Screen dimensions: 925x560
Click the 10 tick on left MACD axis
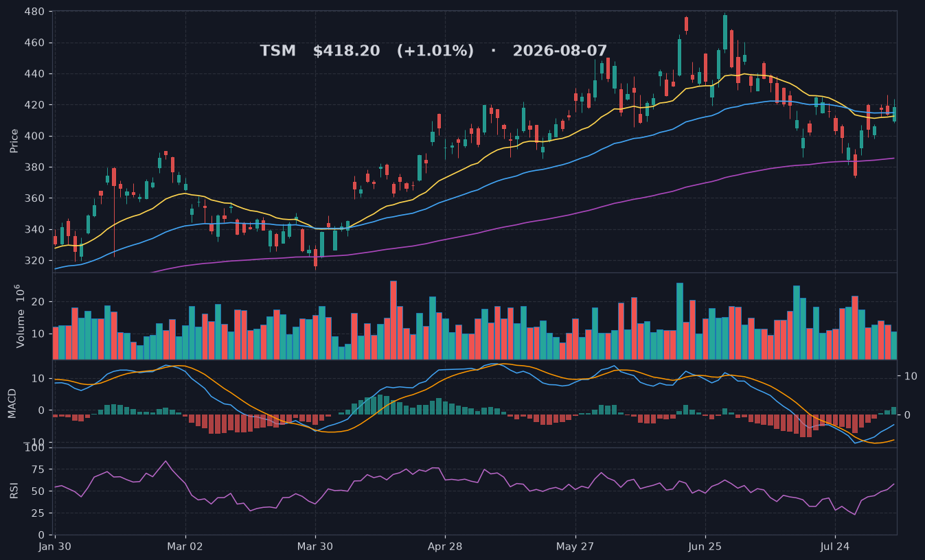[38, 379]
